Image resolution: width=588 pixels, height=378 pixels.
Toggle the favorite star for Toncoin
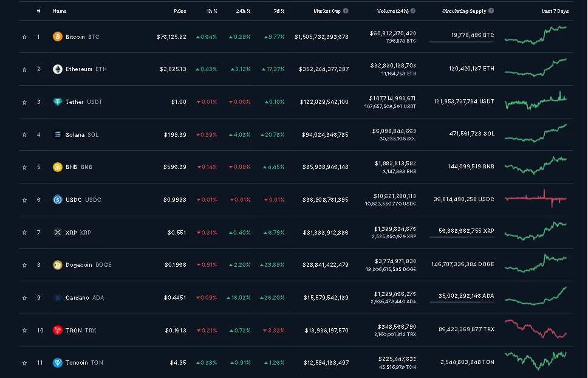(x=24, y=363)
